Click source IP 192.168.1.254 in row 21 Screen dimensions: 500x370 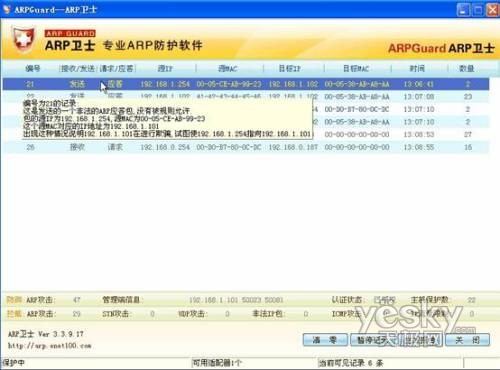pyautogui.click(x=165, y=84)
